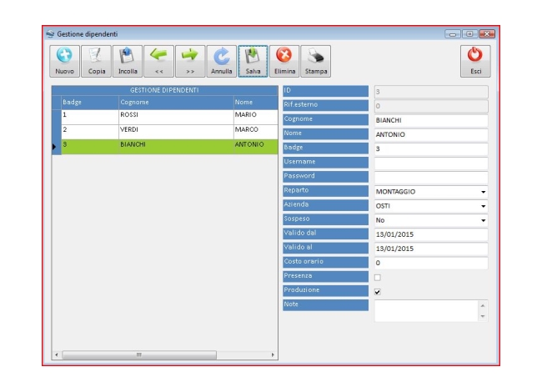542x392 pixels.
Task: Click the MARCO name cell
Action: pos(255,132)
